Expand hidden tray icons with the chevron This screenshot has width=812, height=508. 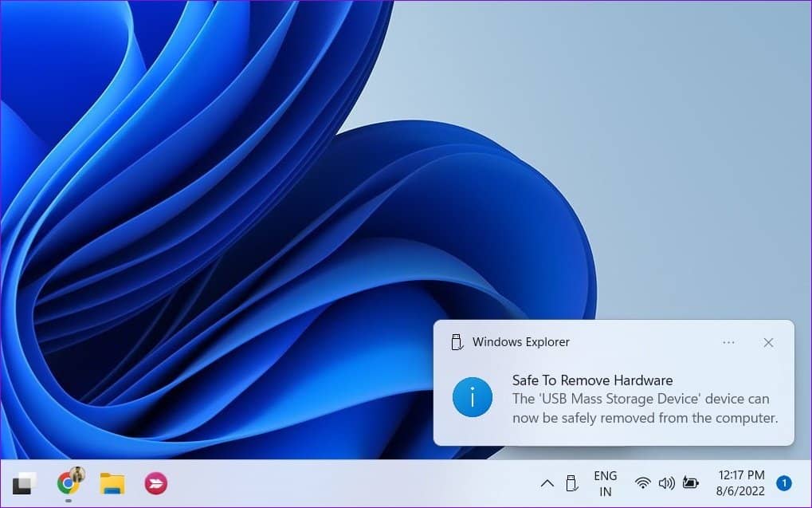547,483
